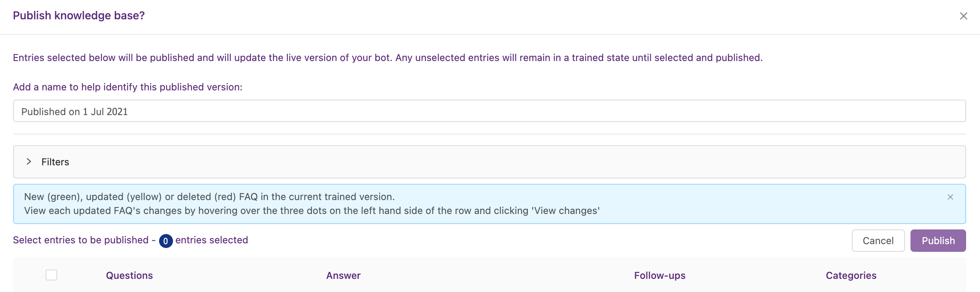Hit the purple Publish button
The width and height of the screenshot is (980, 292).
click(938, 241)
